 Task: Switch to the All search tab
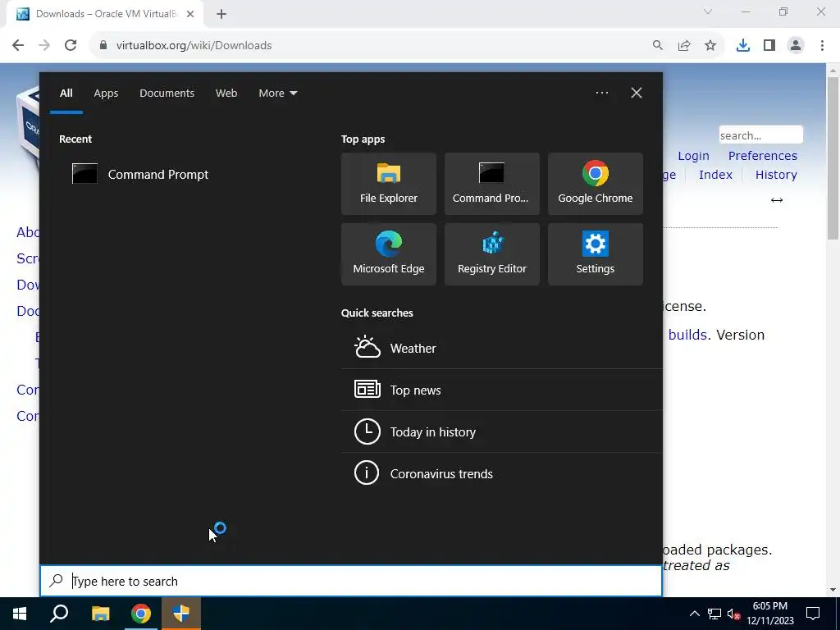pyautogui.click(x=66, y=94)
